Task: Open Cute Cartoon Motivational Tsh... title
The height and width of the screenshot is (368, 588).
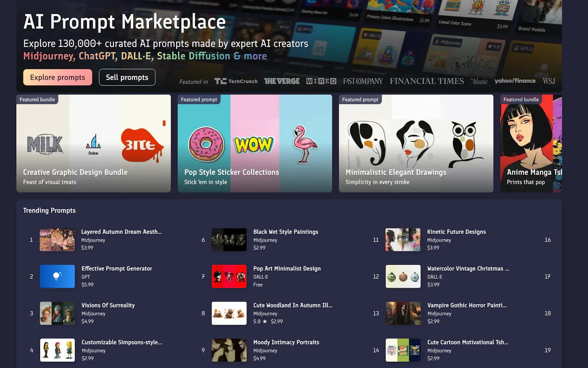Action: 468,342
